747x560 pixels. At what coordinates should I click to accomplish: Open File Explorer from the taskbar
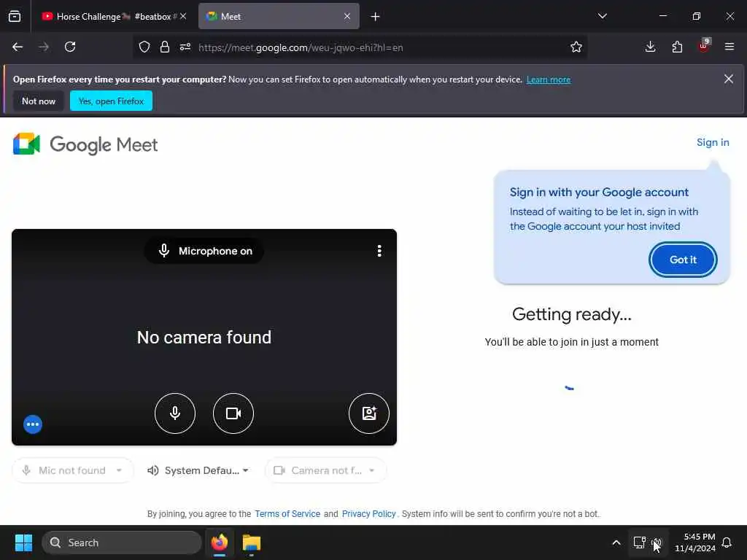(251, 542)
